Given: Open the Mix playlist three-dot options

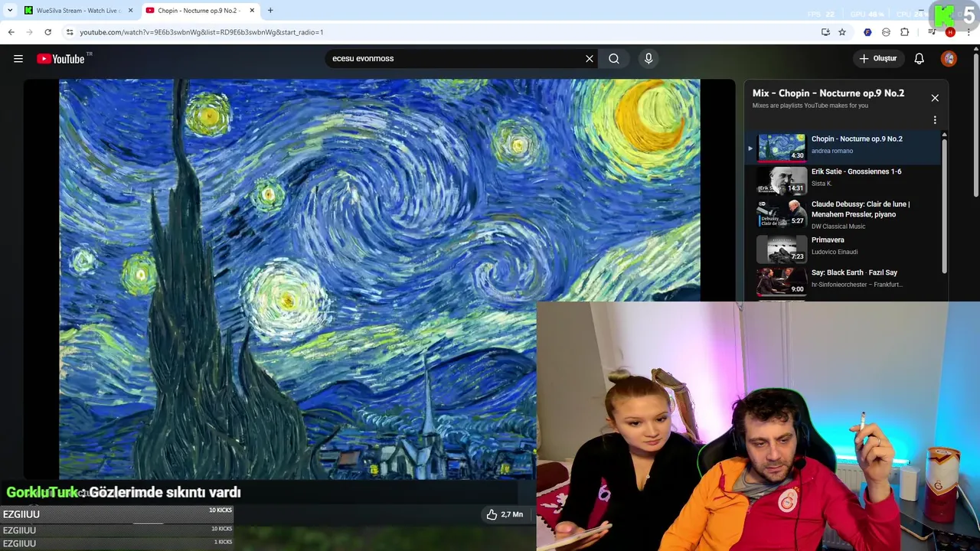Looking at the screenshot, I should click(935, 120).
